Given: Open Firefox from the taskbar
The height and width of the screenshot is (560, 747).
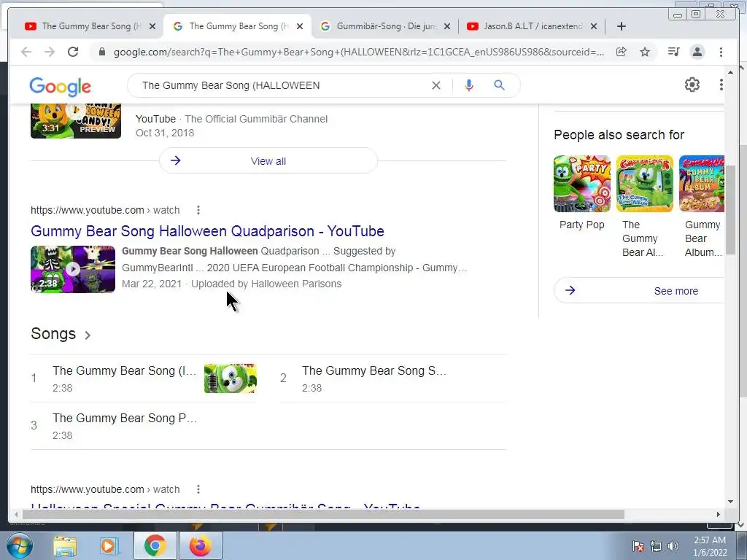Looking at the screenshot, I should tap(200, 545).
